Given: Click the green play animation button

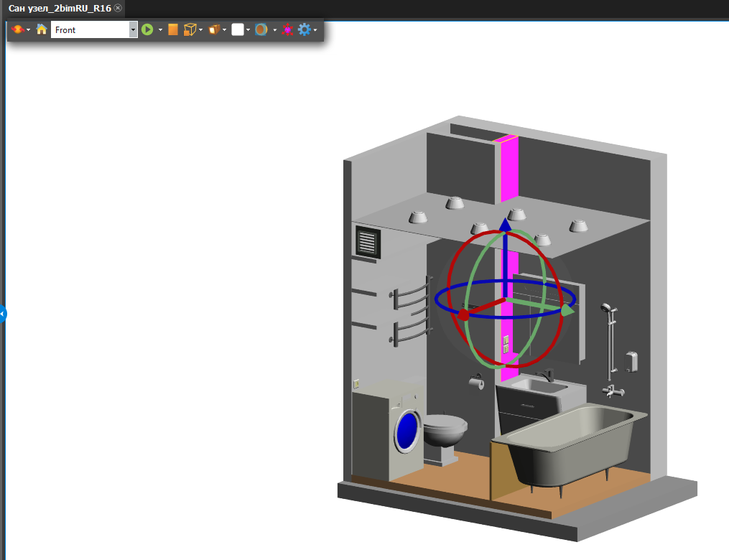Looking at the screenshot, I should 147,29.
